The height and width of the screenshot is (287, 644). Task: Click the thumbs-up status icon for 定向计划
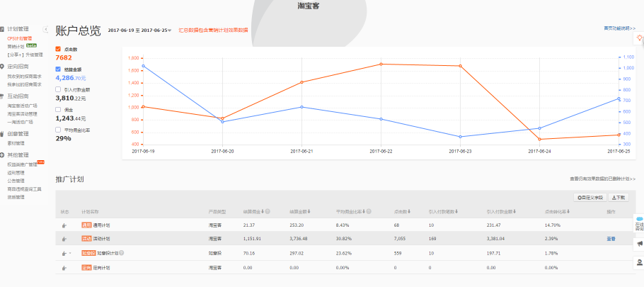[64, 267]
